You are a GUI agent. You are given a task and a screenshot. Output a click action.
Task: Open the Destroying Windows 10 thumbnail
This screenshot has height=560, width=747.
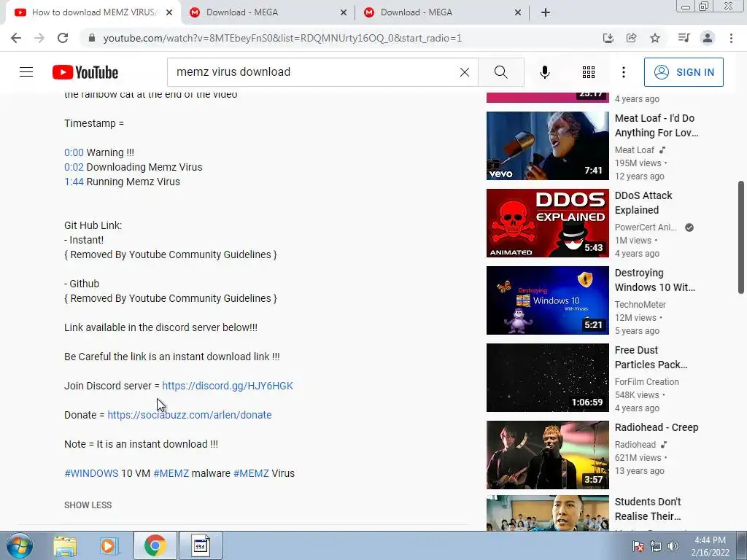point(547,300)
